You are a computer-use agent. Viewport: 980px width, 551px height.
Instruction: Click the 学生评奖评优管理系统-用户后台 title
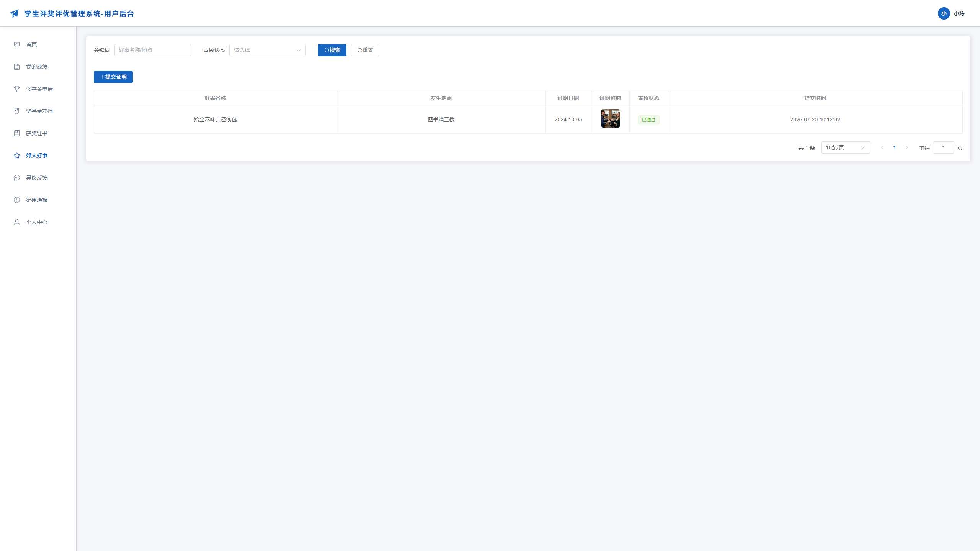(79, 14)
